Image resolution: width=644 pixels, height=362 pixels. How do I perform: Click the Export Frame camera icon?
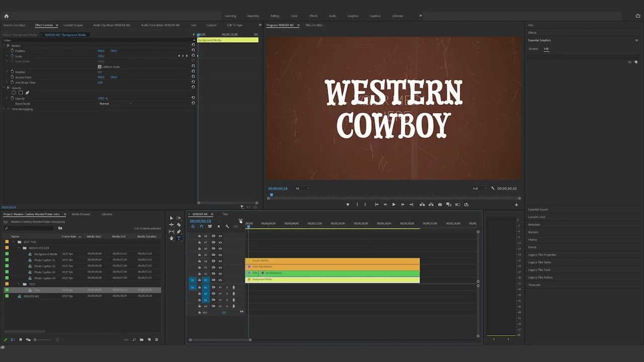pos(440,205)
